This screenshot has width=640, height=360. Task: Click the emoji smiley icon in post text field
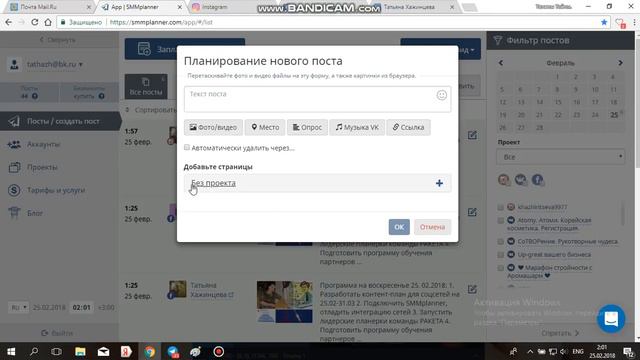(x=441, y=95)
